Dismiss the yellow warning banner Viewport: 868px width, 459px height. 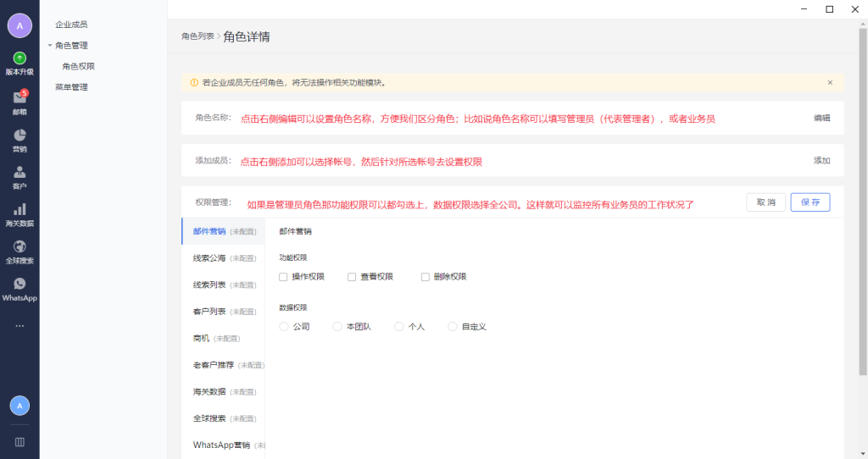(x=830, y=82)
